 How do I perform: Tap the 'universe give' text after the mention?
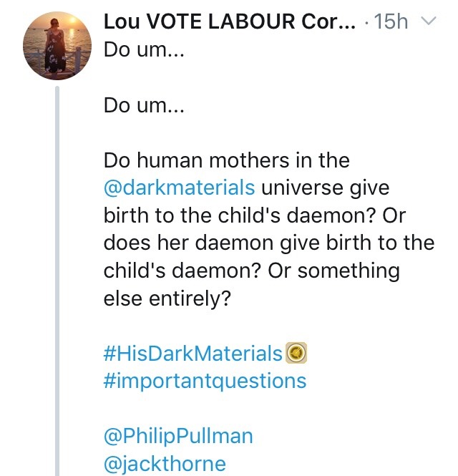click(326, 188)
